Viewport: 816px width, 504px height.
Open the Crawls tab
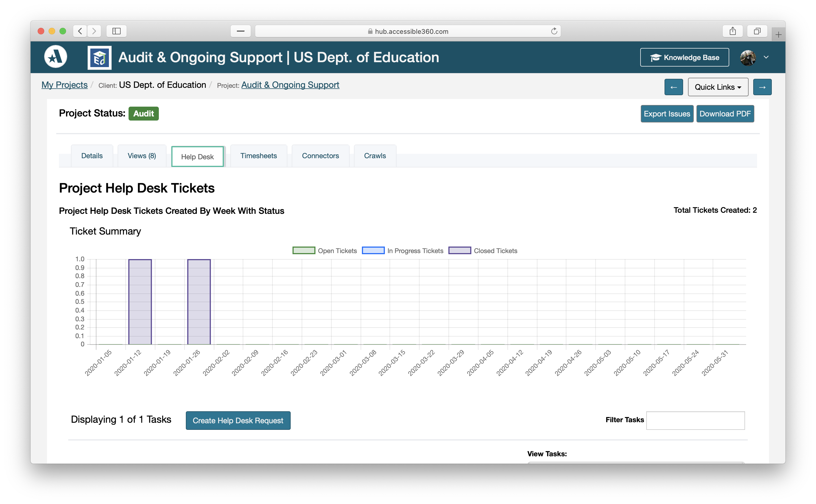pyautogui.click(x=375, y=156)
